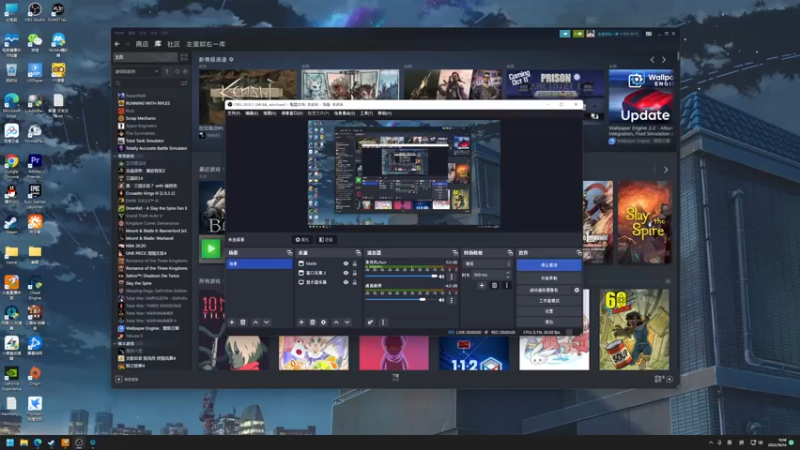The height and width of the screenshot is (450, 800).
Task: Open the 最近游戏 dropdown arrow in Steam
Action: click(224, 169)
